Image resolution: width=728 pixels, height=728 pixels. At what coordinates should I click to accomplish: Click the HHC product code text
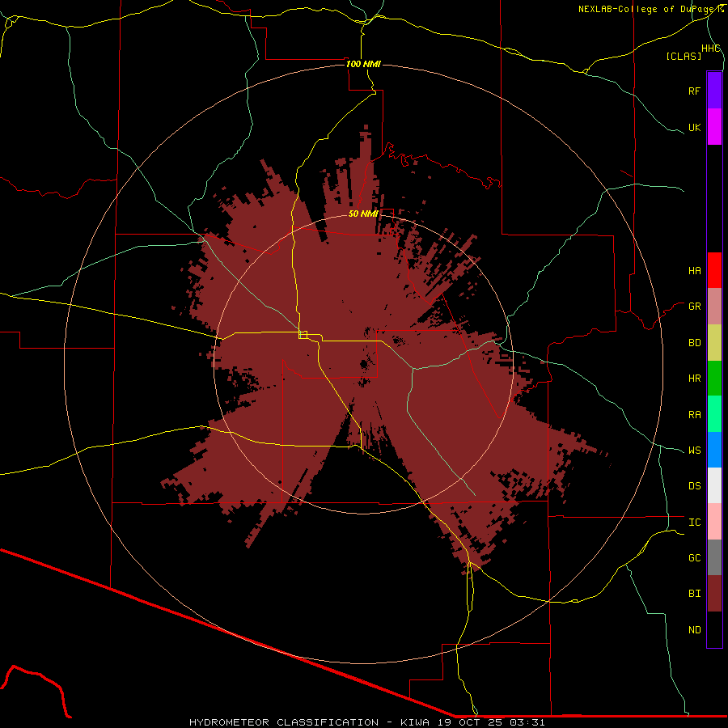tap(710, 49)
